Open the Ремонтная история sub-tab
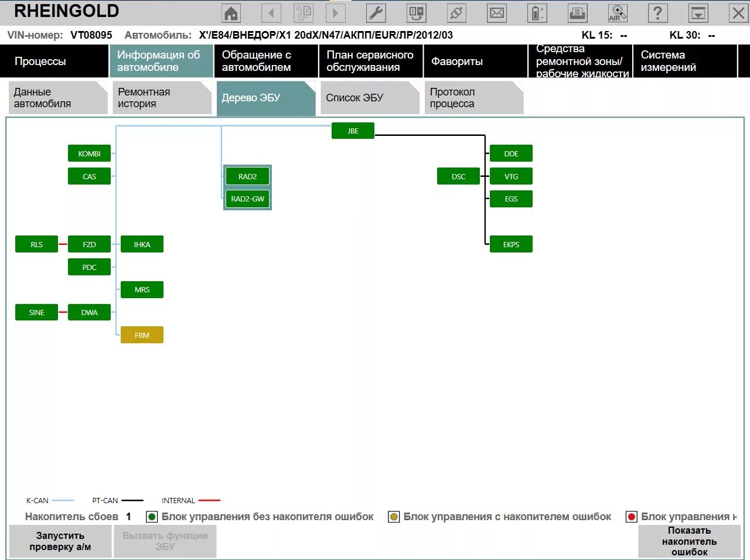Image resolution: width=750 pixels, height=560 pixels. [162, 98]
